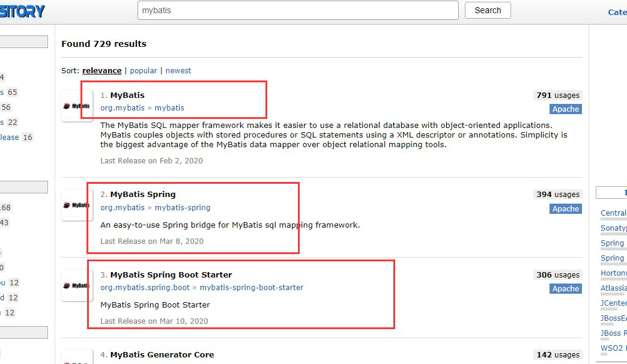Click the MyBatis Spring logo thumbnail

[x=77, y=205]
